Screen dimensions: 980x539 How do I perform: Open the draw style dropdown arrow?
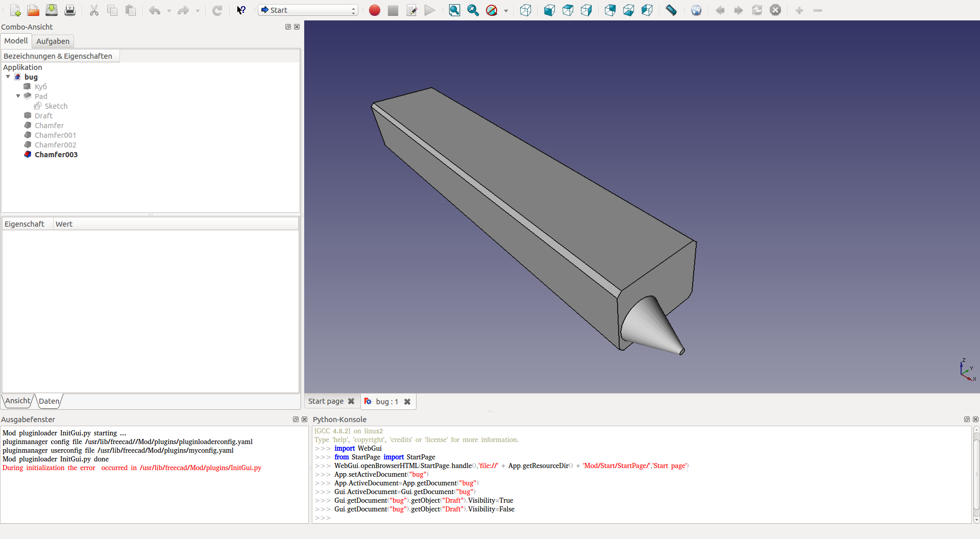point(506,10)
